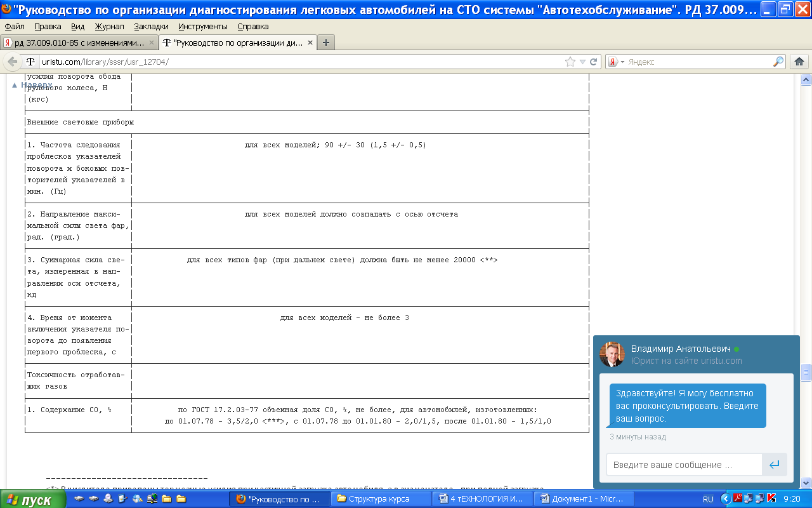This screenshot has width=812, height=508.
Task: Click the Kaspersky icon in system tray
Action: coord(771,499)
